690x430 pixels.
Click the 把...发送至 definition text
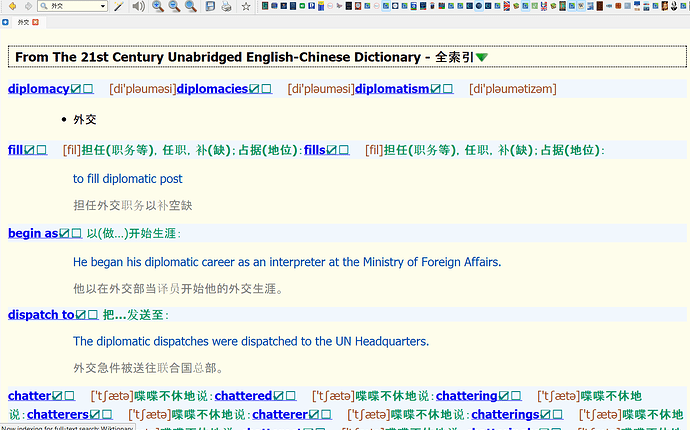coord(136,315)
